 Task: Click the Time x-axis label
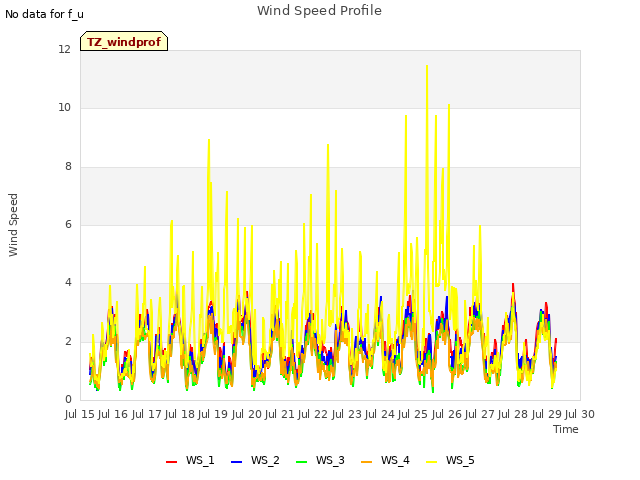pos(565,429)
